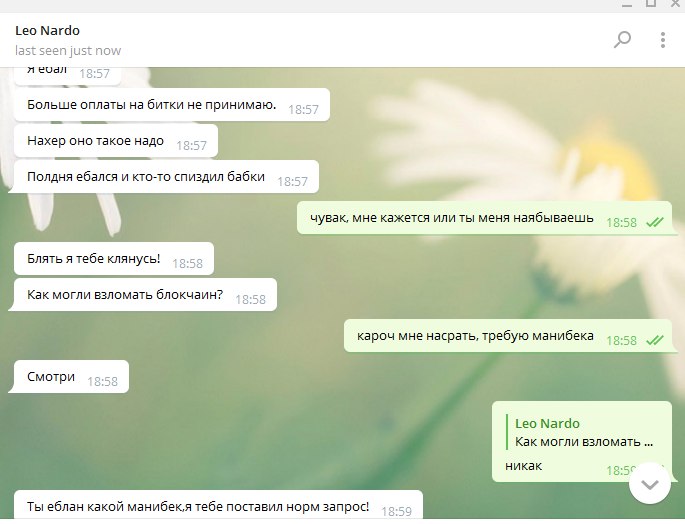Click read checkmarks on 'кароч мне насрать' message
Image resolution: width=685 pixels, height=524 pixels.
tap(655, 340)
